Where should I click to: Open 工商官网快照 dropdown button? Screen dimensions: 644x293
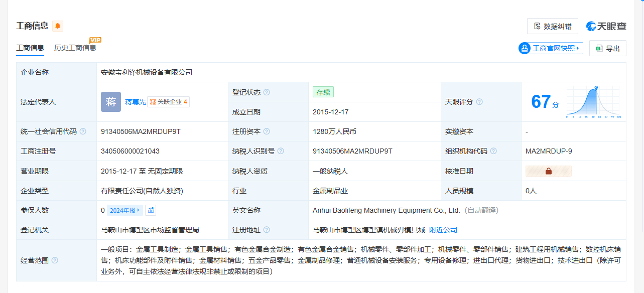point(551,48)
